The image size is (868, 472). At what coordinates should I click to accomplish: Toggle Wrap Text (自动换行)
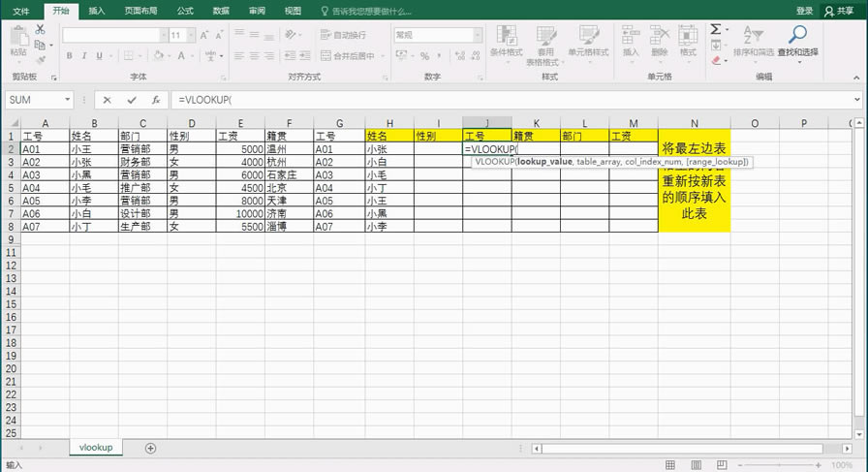(343, 35)
